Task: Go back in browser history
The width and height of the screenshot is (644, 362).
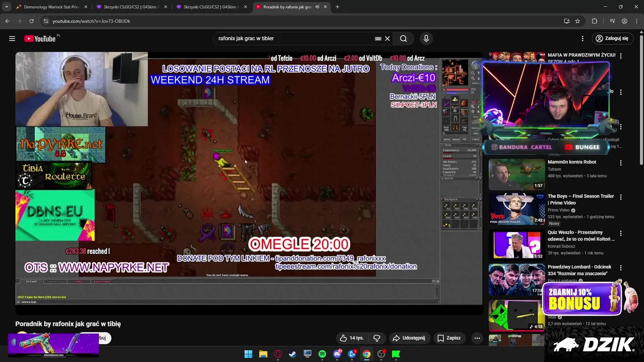Action: click(x=7, y=21)
